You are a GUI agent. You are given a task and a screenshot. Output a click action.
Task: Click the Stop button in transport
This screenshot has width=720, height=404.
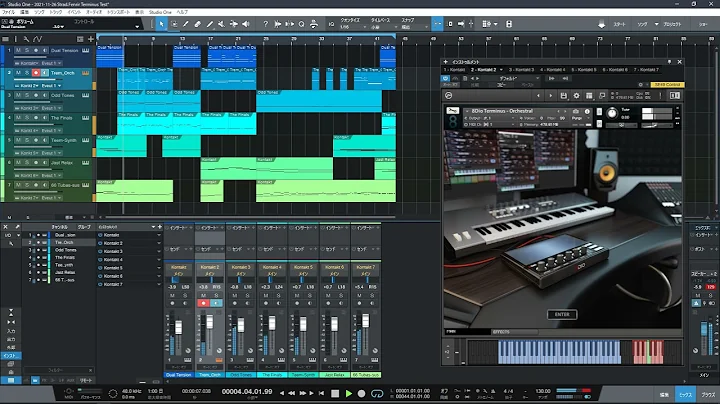click(x=335, y=393)
